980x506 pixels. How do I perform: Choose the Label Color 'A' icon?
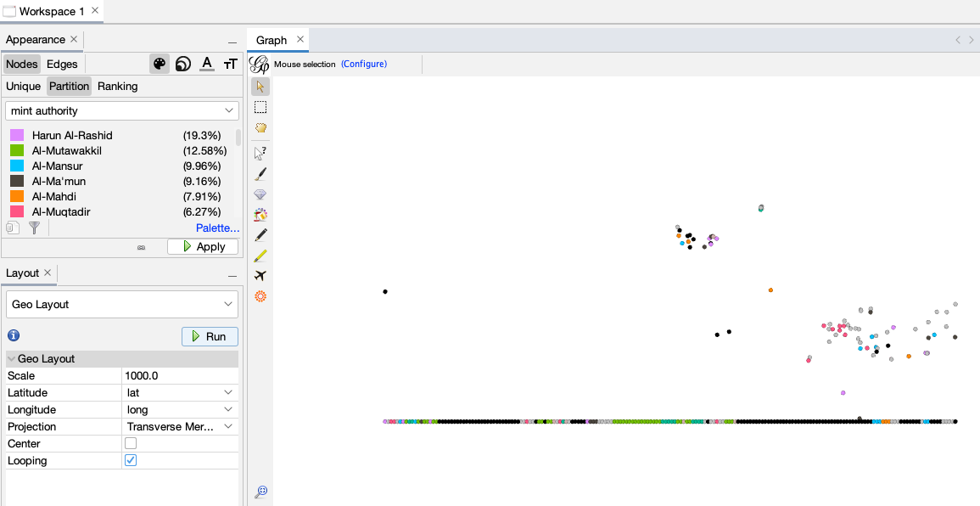click(207, 63)
